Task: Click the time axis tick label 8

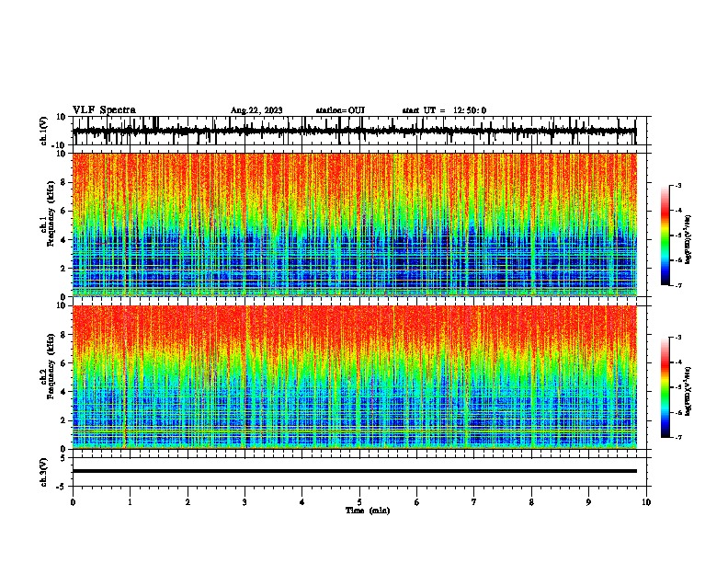Action: tap(531, 502)
